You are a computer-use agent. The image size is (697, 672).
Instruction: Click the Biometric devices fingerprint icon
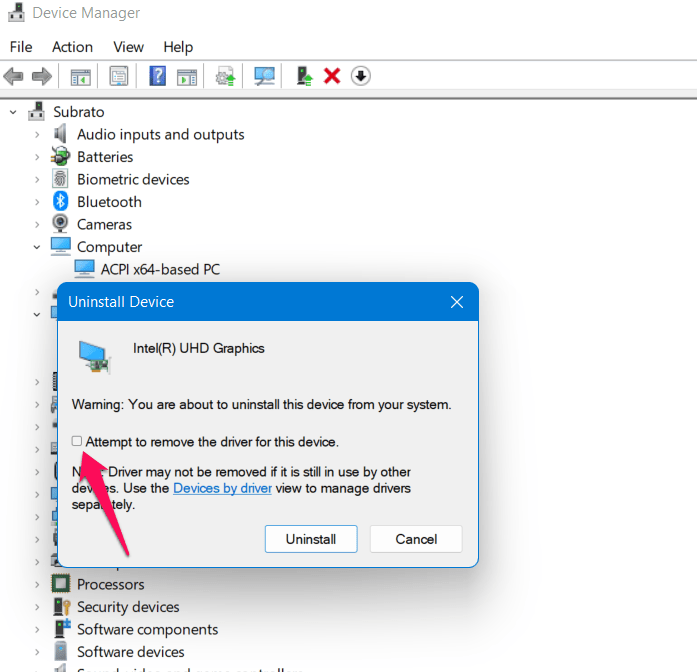(x=60, y=179)
